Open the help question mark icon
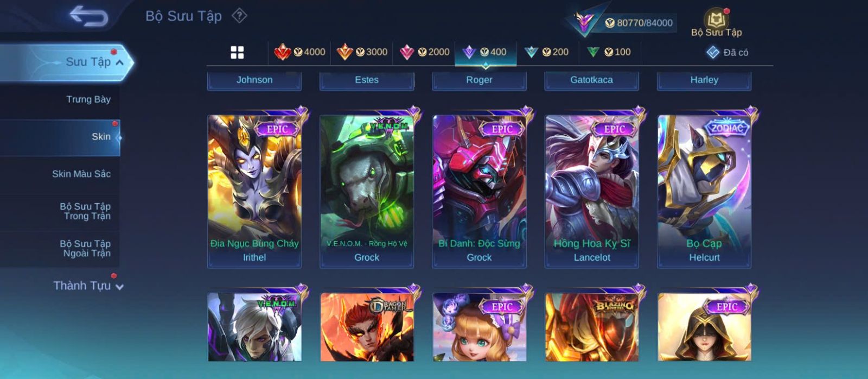The height and width of the screenshot is (379, 868). (x=239, y=16)
